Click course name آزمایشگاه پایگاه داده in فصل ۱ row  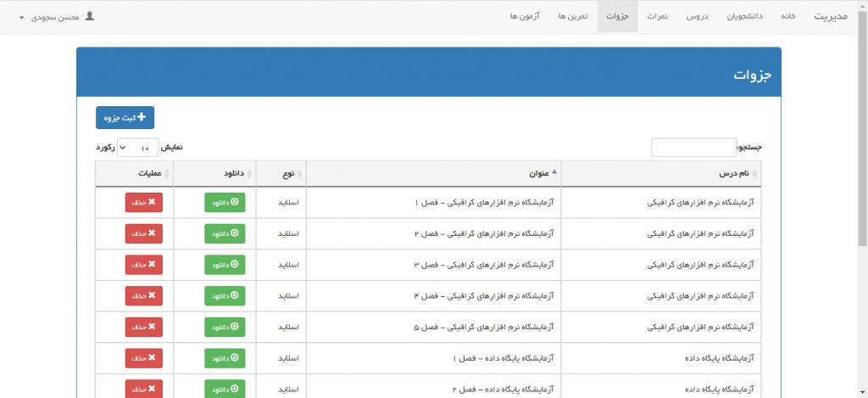[x=720, y=358]
